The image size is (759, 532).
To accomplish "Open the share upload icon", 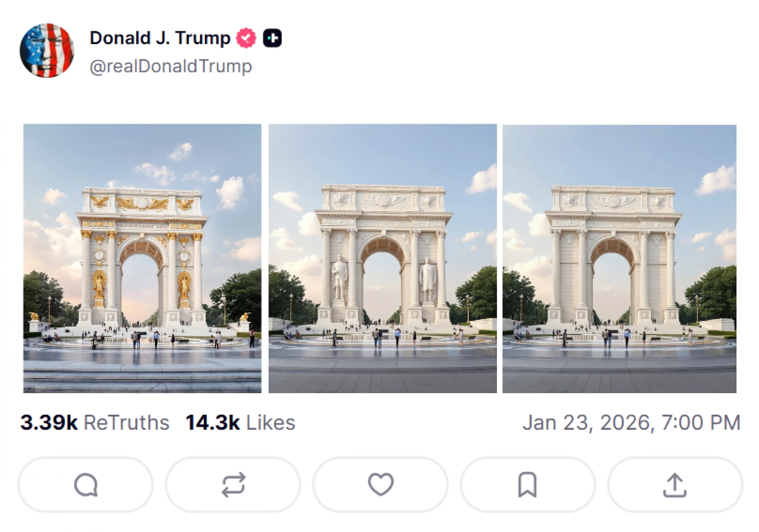I will (675, 485).
